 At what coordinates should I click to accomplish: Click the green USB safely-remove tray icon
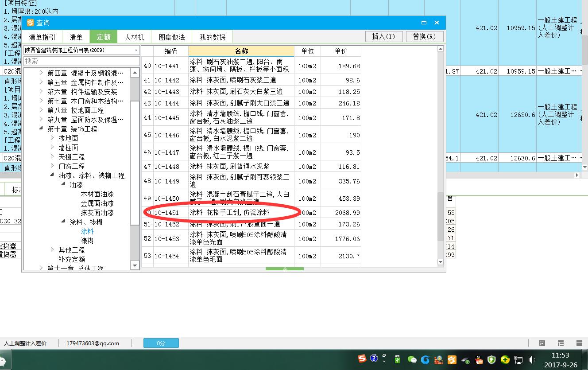click(x=398, y=359)
